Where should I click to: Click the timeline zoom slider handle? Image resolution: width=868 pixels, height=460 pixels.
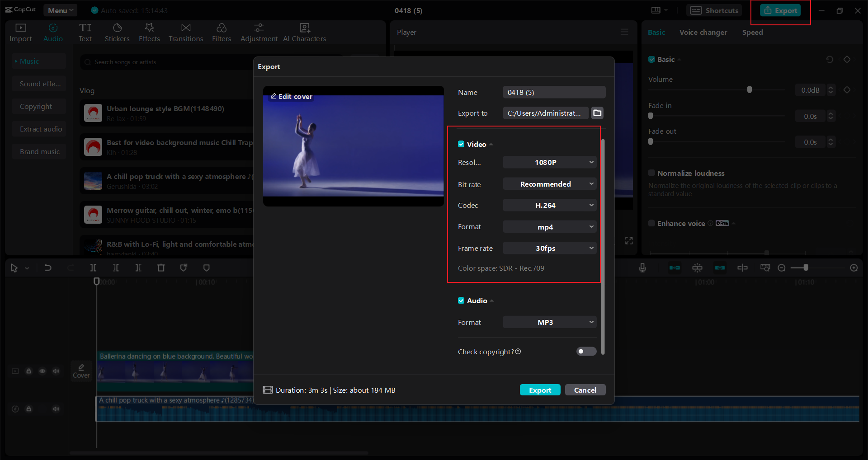click(x=806, y=268)
